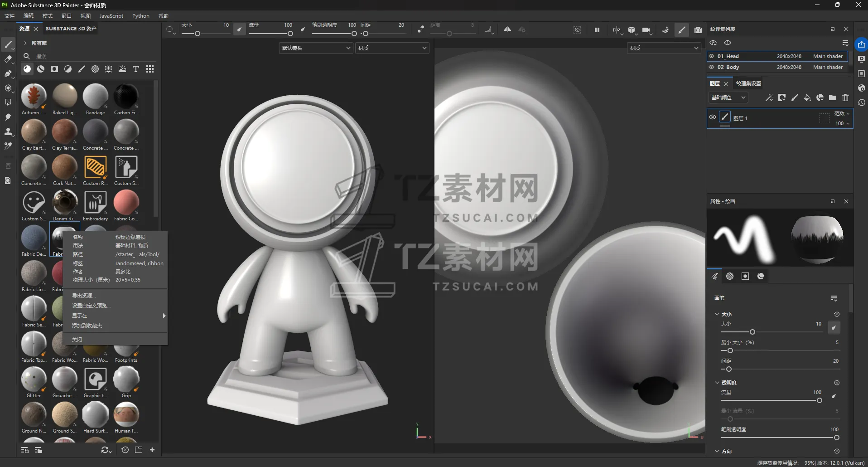Toggle visibility of 图层 1 layer

tap(713, 117)
